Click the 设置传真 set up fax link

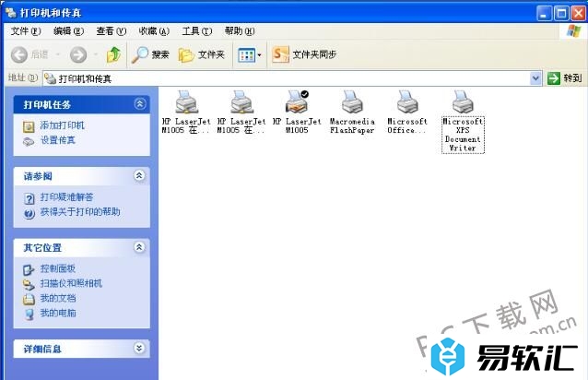58,140
